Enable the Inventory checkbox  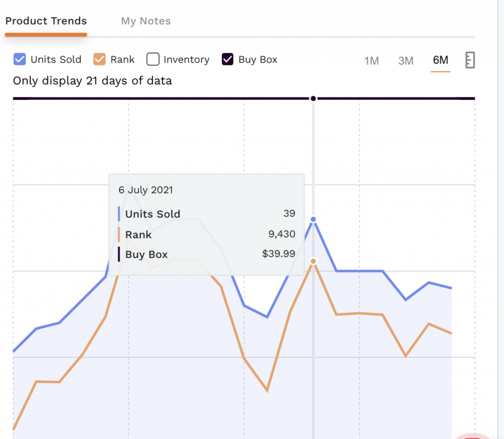[153, 60]
